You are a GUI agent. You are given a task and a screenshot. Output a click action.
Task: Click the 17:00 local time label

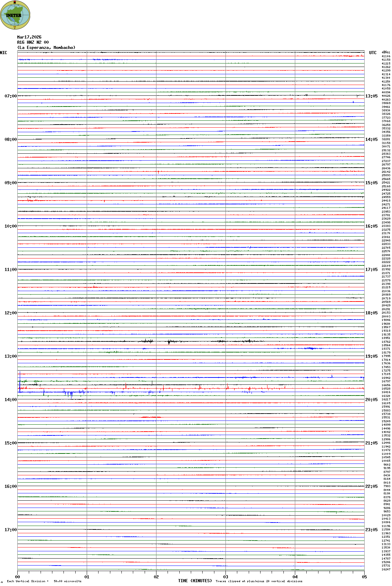(10, 530)
